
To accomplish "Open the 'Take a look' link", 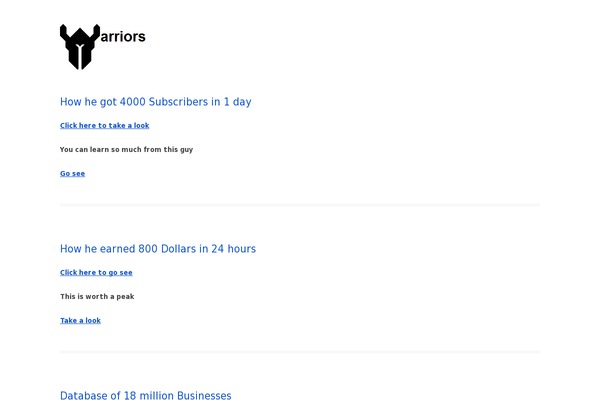I will (80, 320).
